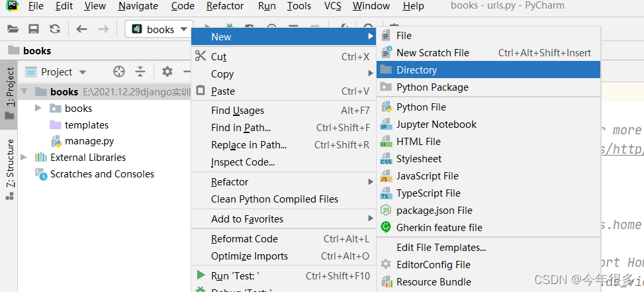Viewport: 644px width, 292px height.
Task: Click the Save All toolbar icon
Action: point(34,29)
